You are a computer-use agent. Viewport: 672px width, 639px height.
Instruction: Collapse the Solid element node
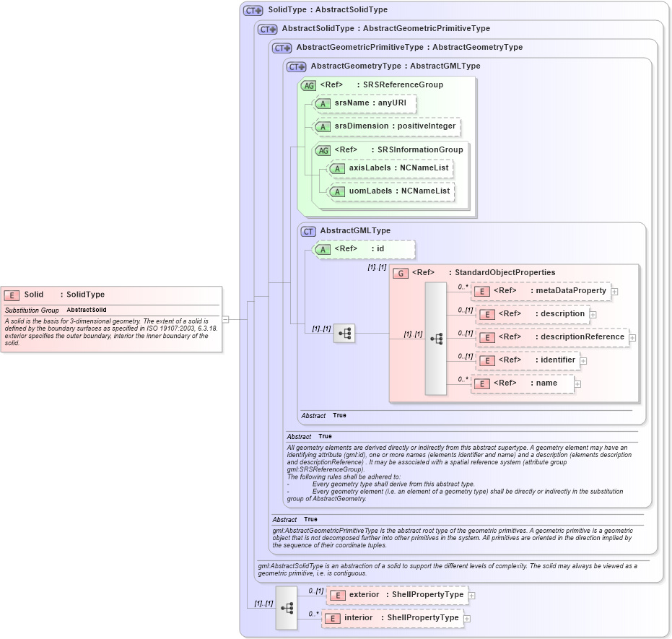click(225, 319)
